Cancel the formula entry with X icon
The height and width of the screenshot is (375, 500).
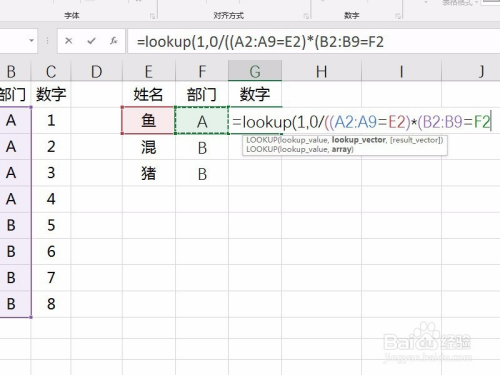tap(69, 41)
